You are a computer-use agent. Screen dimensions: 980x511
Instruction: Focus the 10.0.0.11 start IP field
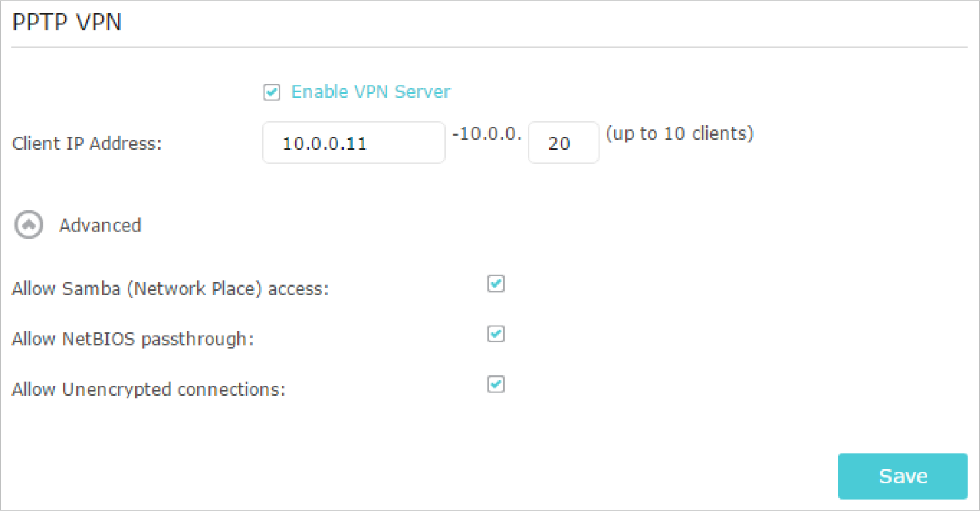[x=354, y=142]
